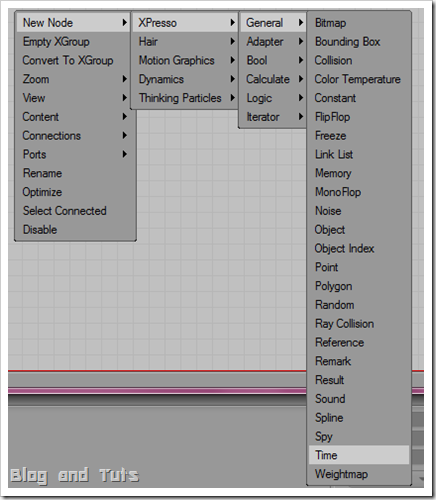Create a Constant node

[x=359, y=98]
